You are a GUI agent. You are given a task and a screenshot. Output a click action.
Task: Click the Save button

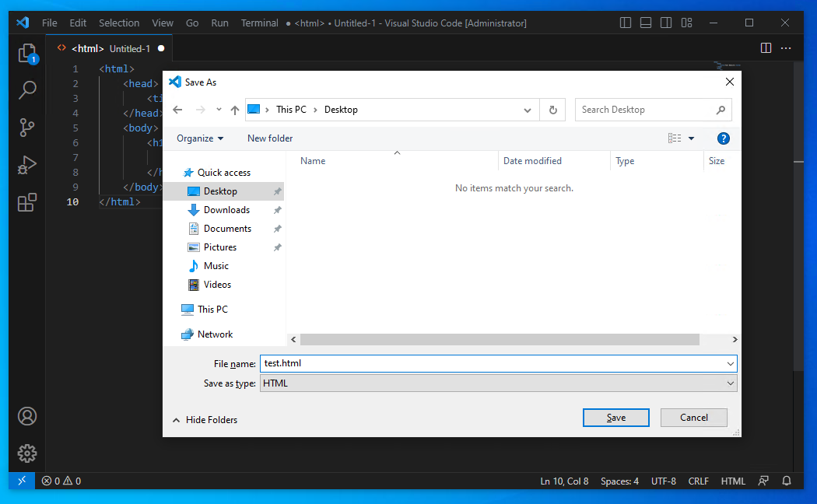(616, 418)
